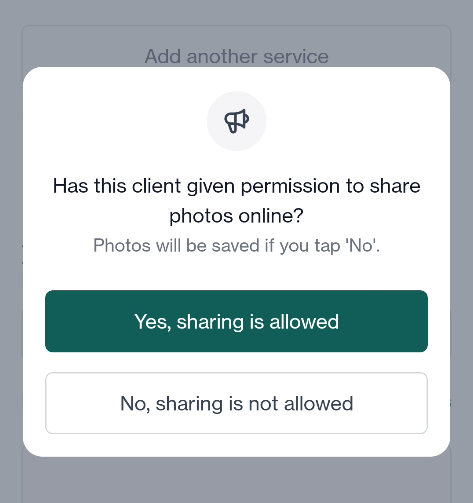Viewport: 473px width, 503px height.
Task: Click the dimmed card below the dialog
Action: [236, 480]
